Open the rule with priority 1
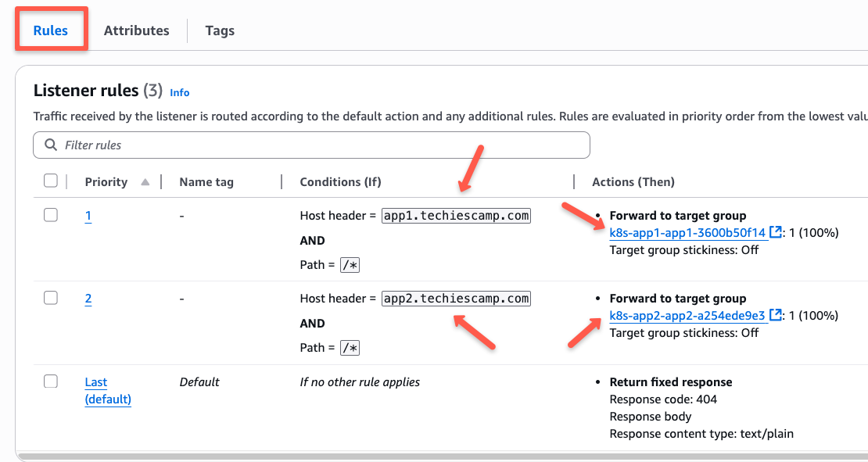This screenshot has width=868, height=462. point(88,215)
